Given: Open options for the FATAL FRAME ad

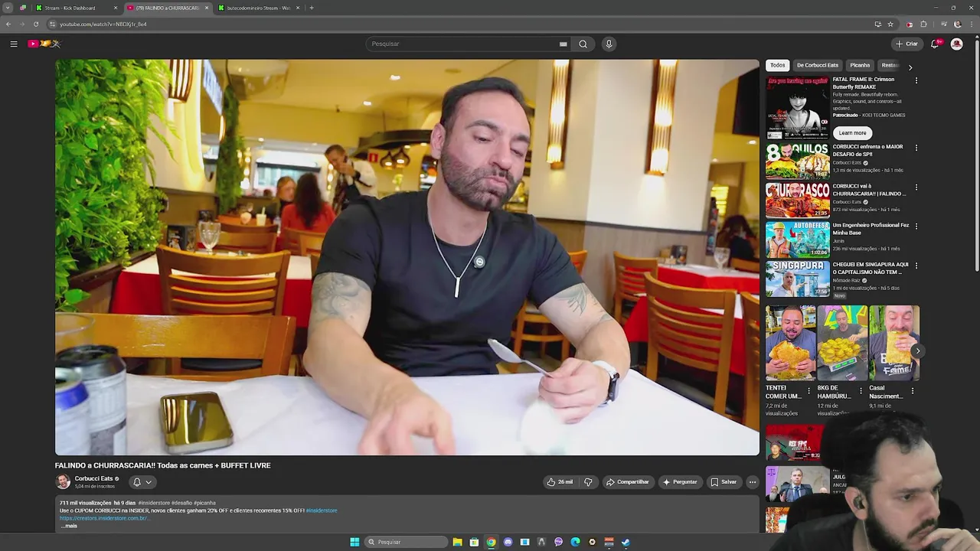Looking at the screenshot, I should pos(916,80).
